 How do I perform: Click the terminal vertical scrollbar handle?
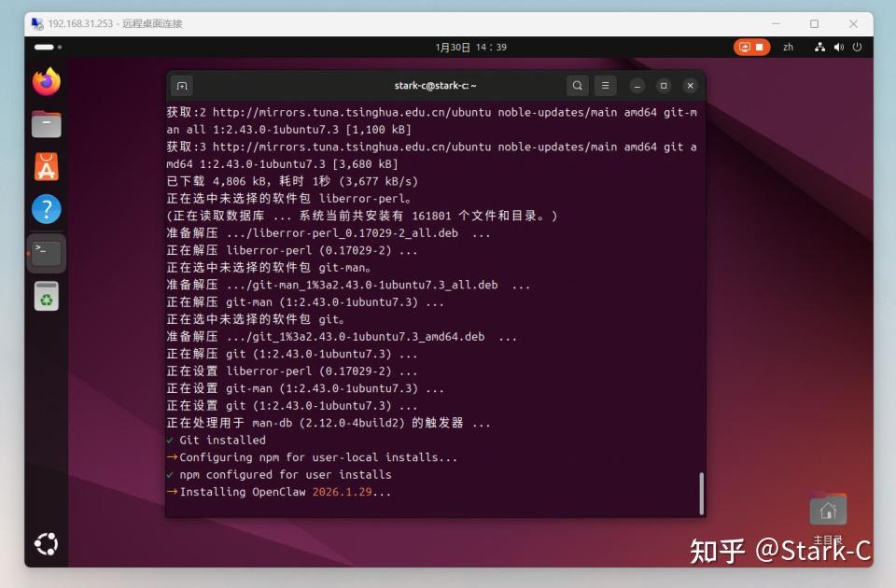701,493
